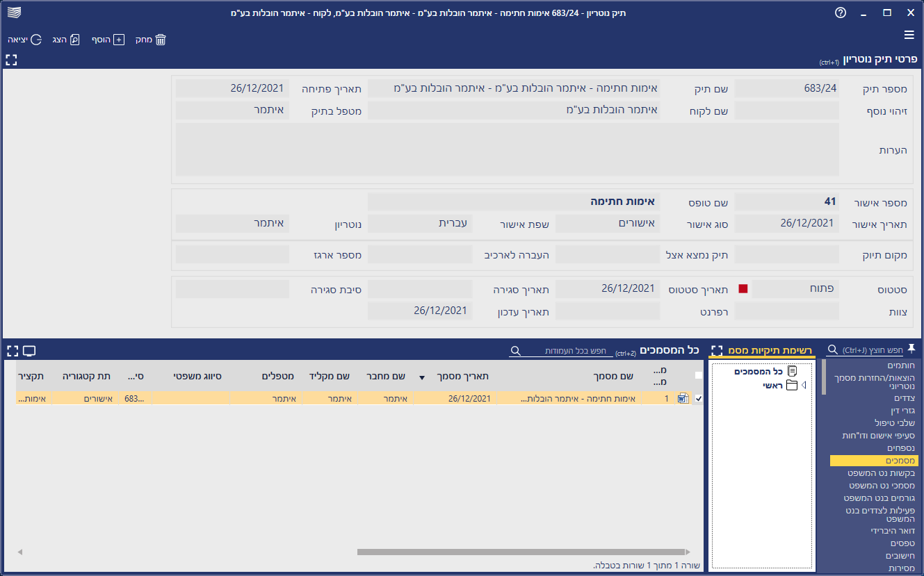Click the right scroll arrow of table scrollbar

[688, 552]
